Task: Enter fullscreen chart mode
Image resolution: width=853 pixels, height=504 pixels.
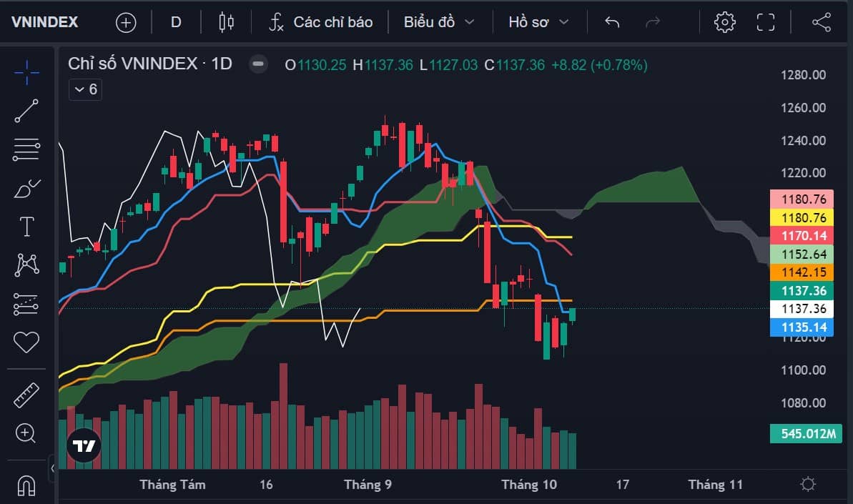Action: [766, 22]
